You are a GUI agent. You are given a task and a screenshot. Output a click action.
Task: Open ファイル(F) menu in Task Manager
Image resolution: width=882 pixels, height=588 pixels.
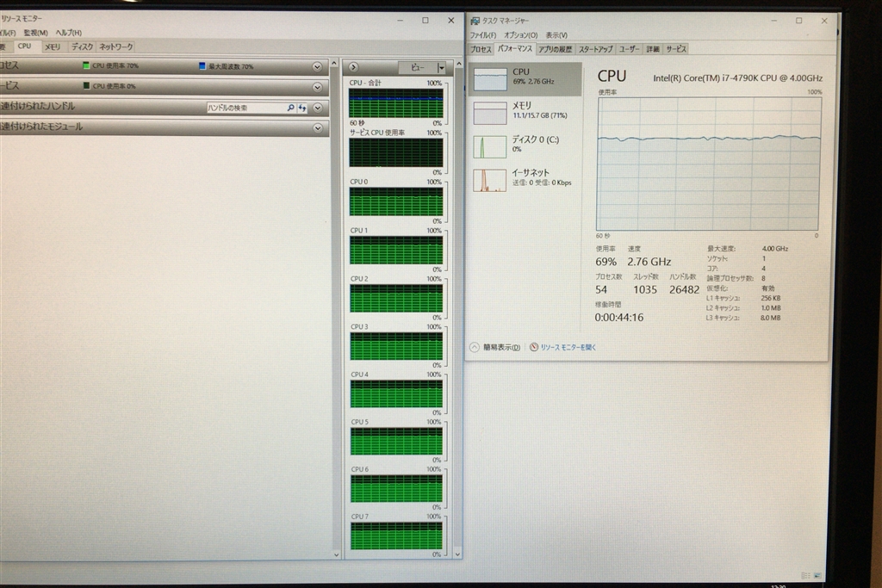[x=482, y=34]
